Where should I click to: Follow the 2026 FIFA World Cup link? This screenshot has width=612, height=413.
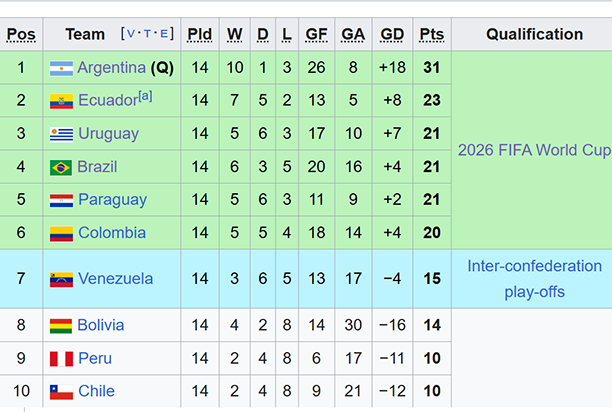coord(534,150)
